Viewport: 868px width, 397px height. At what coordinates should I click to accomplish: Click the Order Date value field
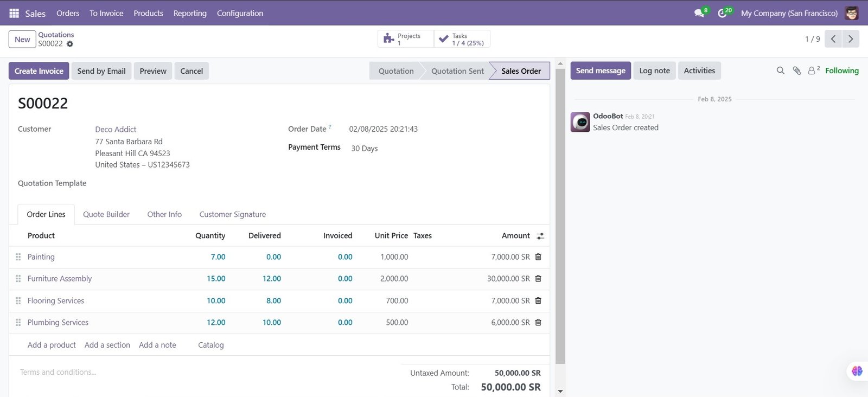click(x=384, y=129)
